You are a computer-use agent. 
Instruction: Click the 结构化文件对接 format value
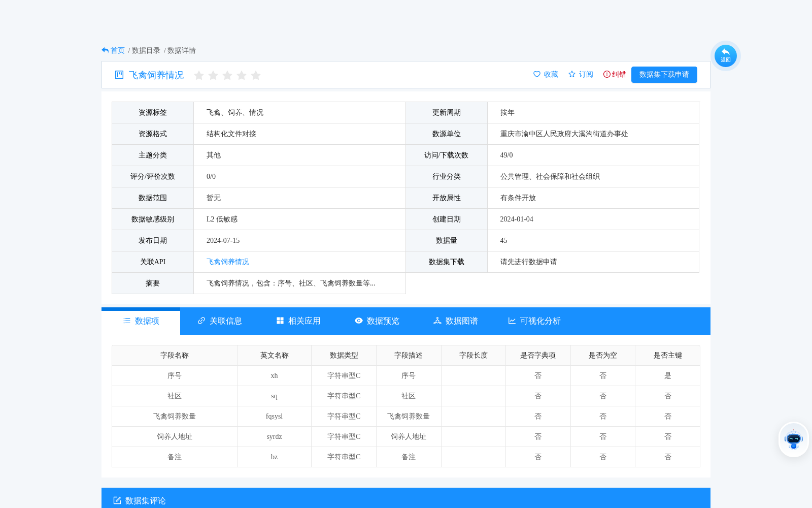coord(231,134)
